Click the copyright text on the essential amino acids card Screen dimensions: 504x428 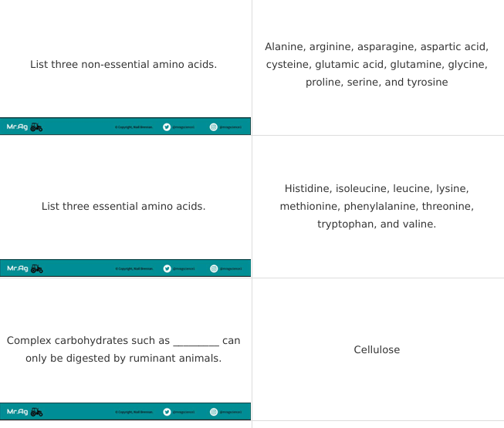tap(134, 269)
